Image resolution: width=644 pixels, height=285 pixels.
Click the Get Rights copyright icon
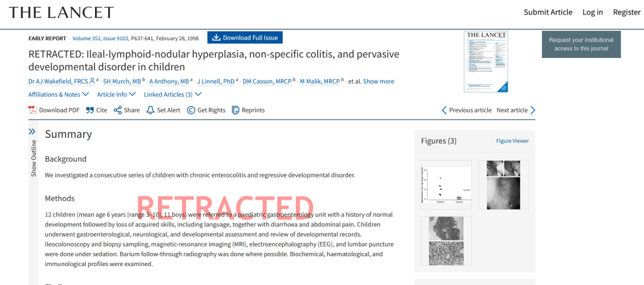191,110
